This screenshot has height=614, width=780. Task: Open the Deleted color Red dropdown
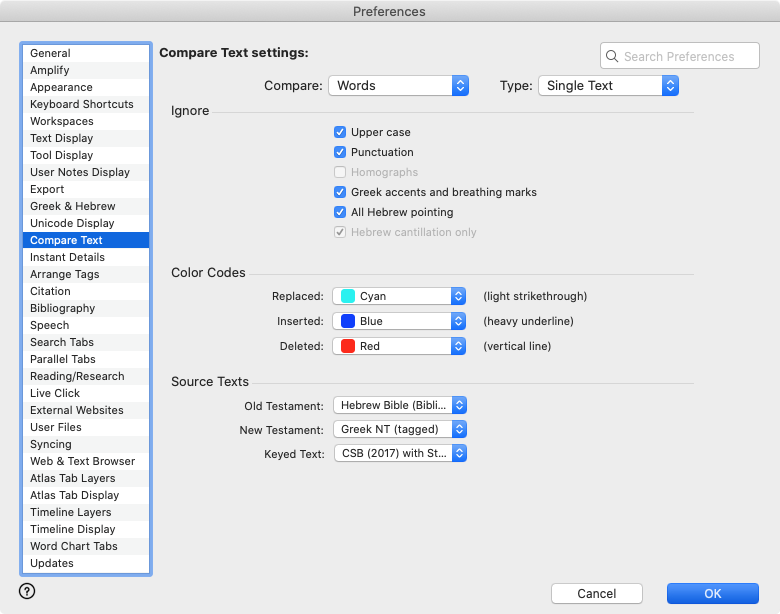point(399,346)
